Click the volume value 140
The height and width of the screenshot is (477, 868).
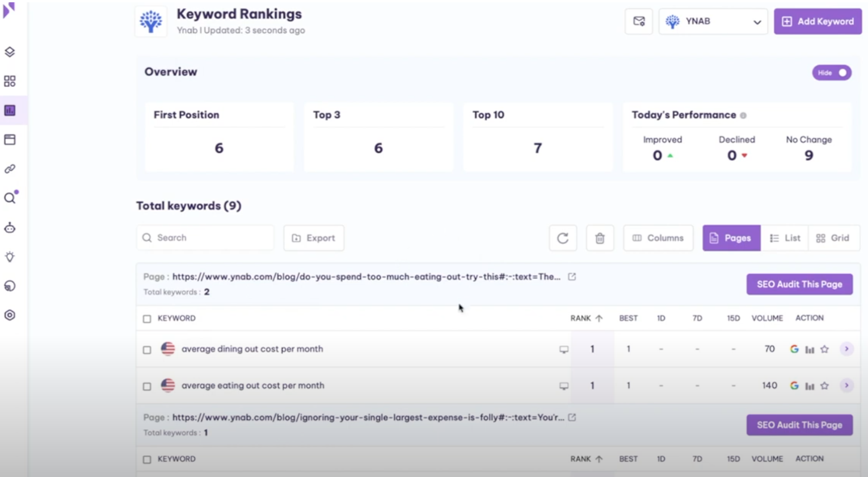tap(769, 385)
